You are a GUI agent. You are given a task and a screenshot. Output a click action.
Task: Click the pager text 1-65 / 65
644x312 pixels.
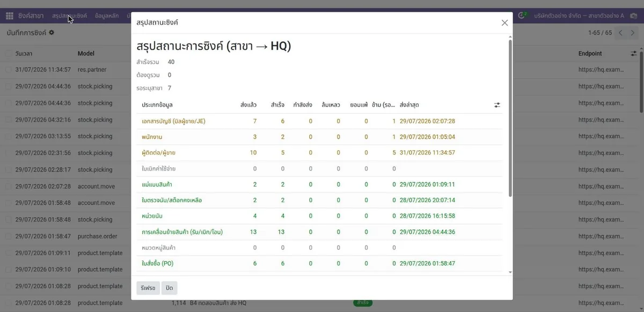(x=600, y=33)
